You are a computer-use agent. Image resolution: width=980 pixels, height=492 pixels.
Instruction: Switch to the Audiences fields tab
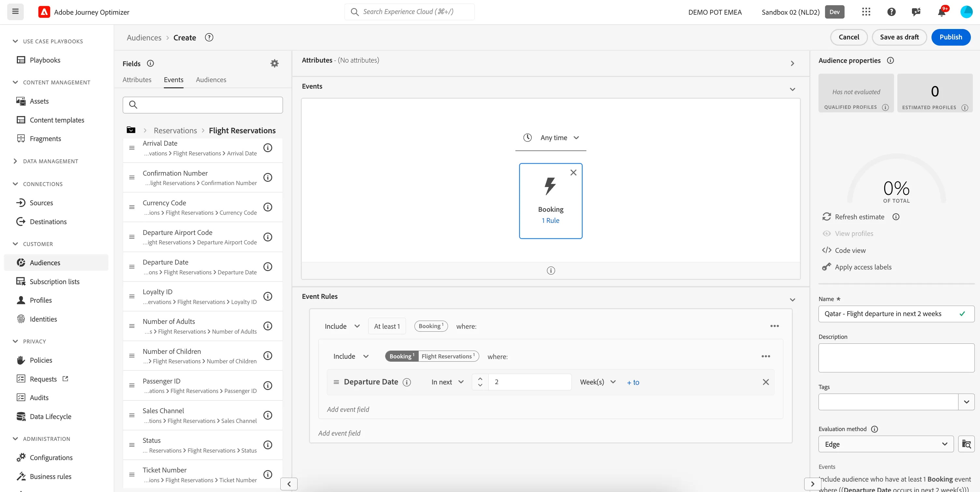[211, 80]
